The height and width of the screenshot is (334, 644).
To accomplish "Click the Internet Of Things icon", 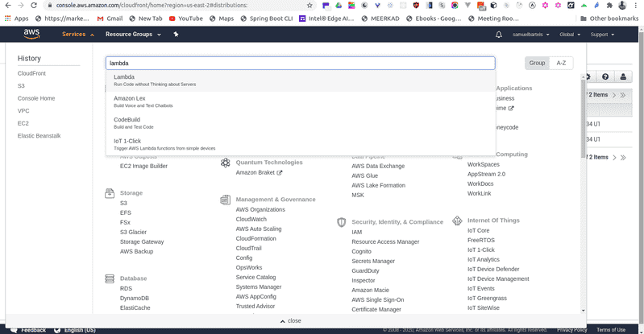I will click(x=457, y=221).
